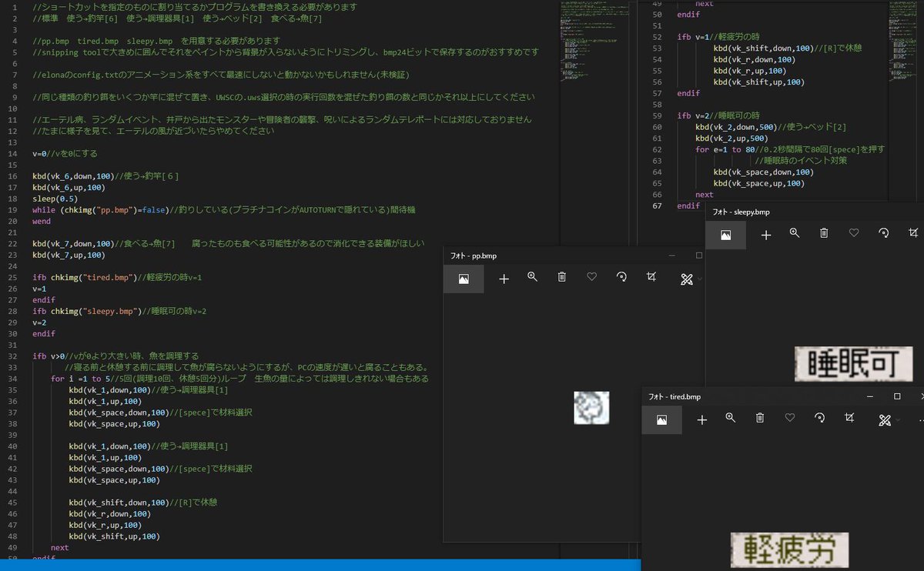
Task: Switch to the See all photos view in pp.bmp
Action: pos(464,279)
